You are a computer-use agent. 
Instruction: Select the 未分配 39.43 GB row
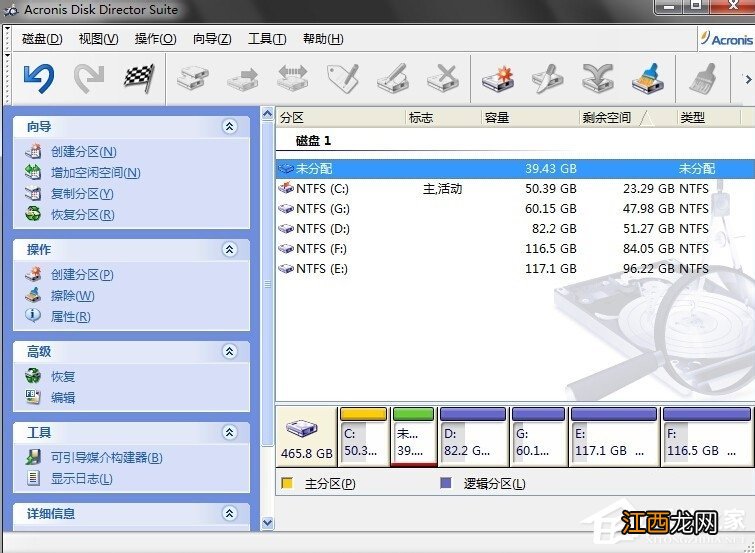tap(515, 169)
